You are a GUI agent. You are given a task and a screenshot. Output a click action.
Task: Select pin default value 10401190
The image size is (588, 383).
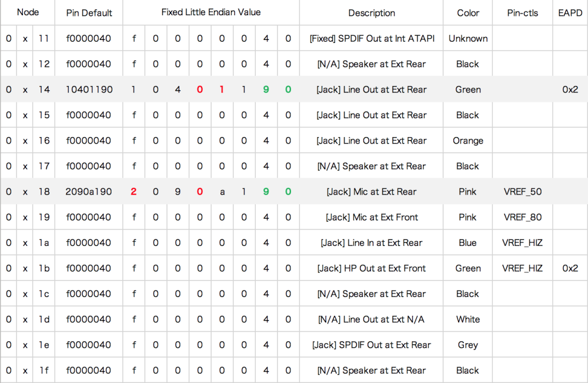(89, 89)
